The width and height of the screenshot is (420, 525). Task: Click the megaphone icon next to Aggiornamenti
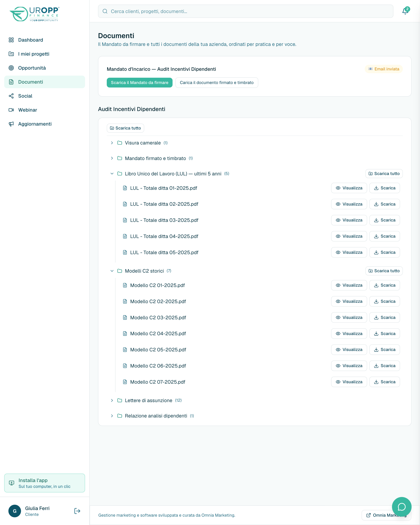click(11, 124)
